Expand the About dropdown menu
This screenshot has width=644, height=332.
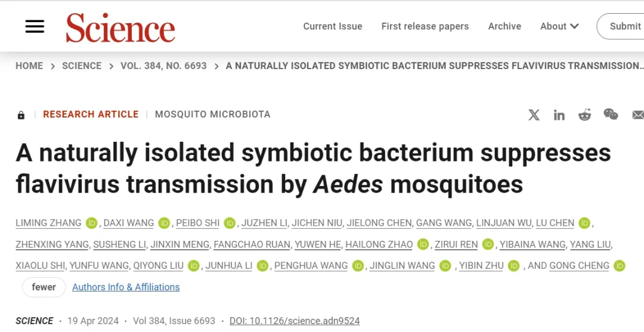click(x=559, y=26)
